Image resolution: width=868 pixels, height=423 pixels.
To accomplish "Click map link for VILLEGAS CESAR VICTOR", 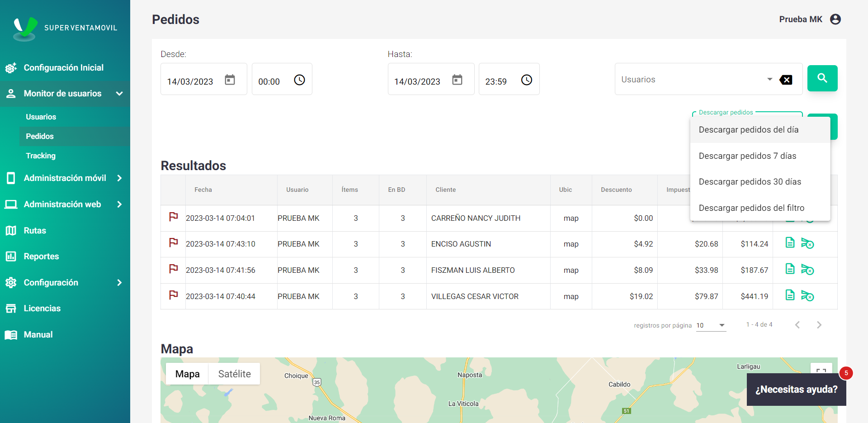I will pos(571,296).
